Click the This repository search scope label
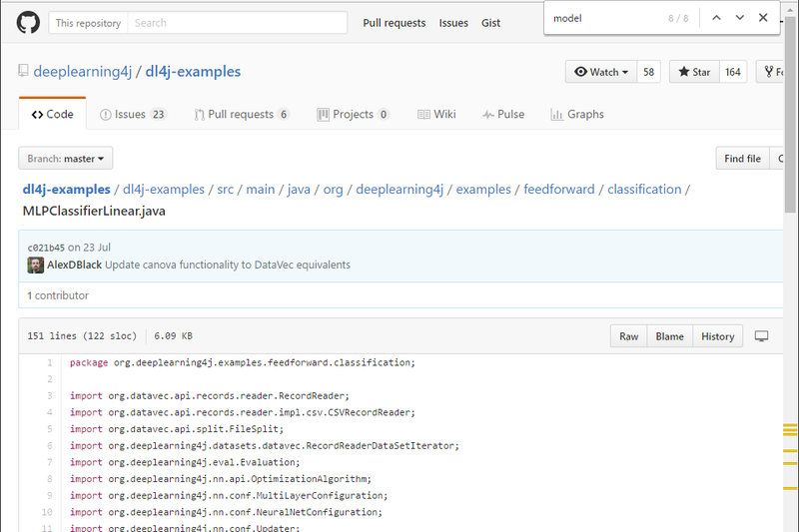This screenshot has height=532, width=799. pos(88,23)
